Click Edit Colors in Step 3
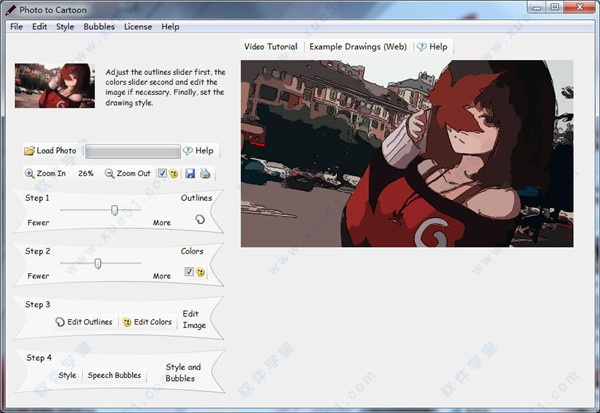This screenshot has width=600, height=413. pos(147,322)
